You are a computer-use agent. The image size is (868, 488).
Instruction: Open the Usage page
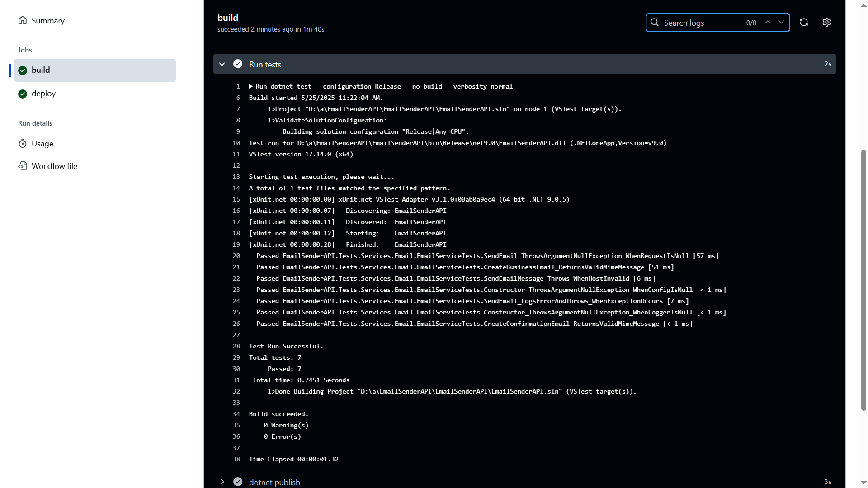[42, 144]
